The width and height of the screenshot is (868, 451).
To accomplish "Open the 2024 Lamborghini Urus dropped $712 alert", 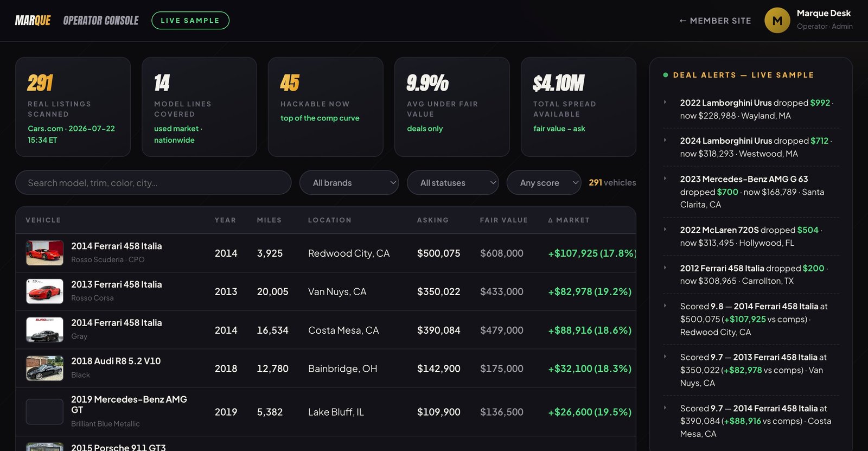I will point(751,147).
